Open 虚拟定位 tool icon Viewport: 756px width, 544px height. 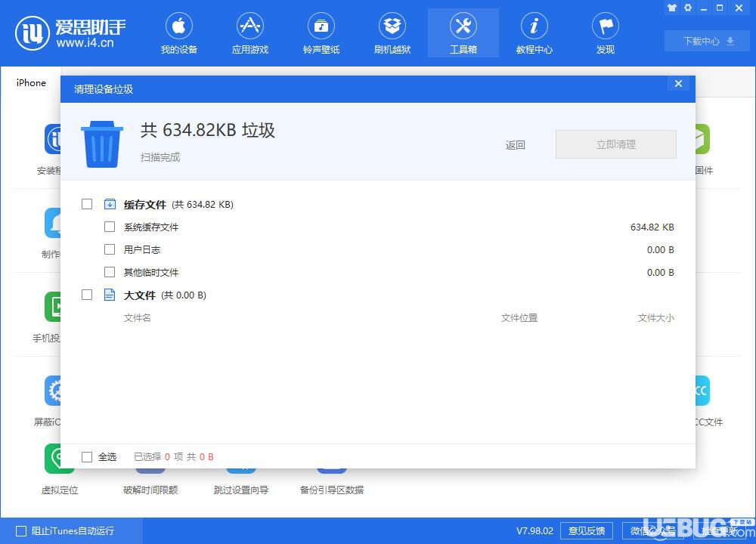[60, 458]
